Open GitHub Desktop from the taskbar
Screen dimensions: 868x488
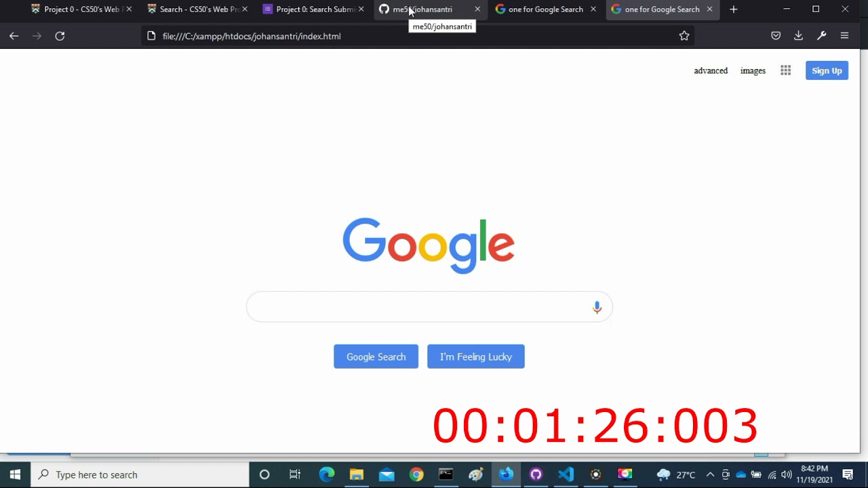click(x=536, y=474)
